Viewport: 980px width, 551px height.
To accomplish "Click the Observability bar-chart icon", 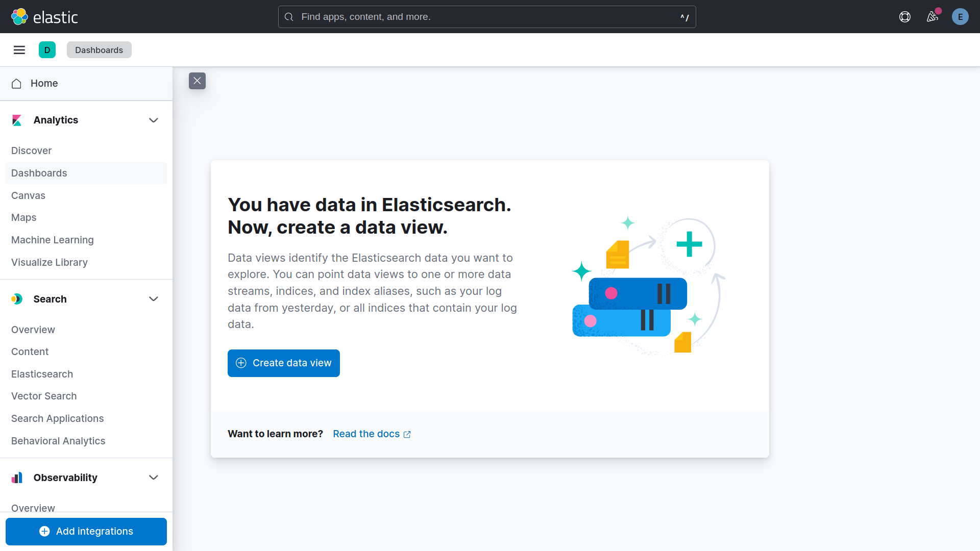I will coord(17,478).
